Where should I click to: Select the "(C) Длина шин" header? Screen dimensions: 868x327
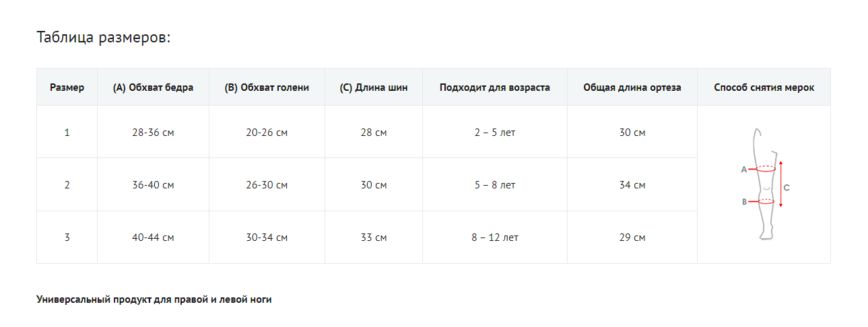[374, 87]
